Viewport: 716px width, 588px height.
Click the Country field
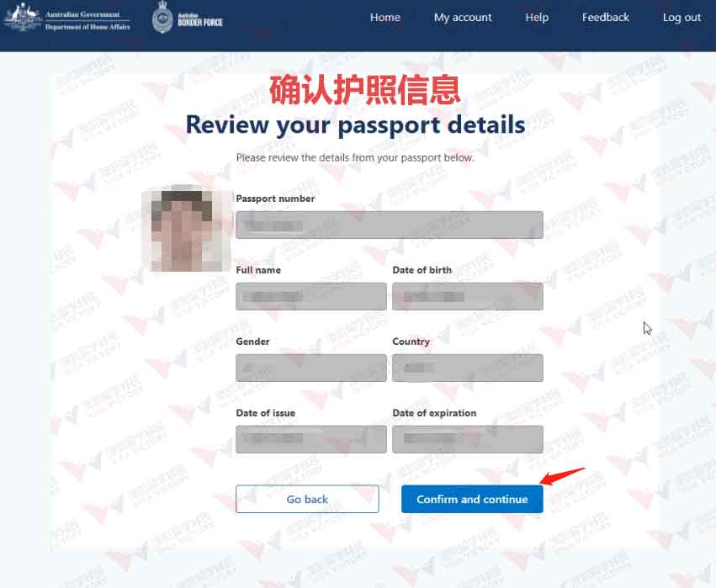coord(468,368)
